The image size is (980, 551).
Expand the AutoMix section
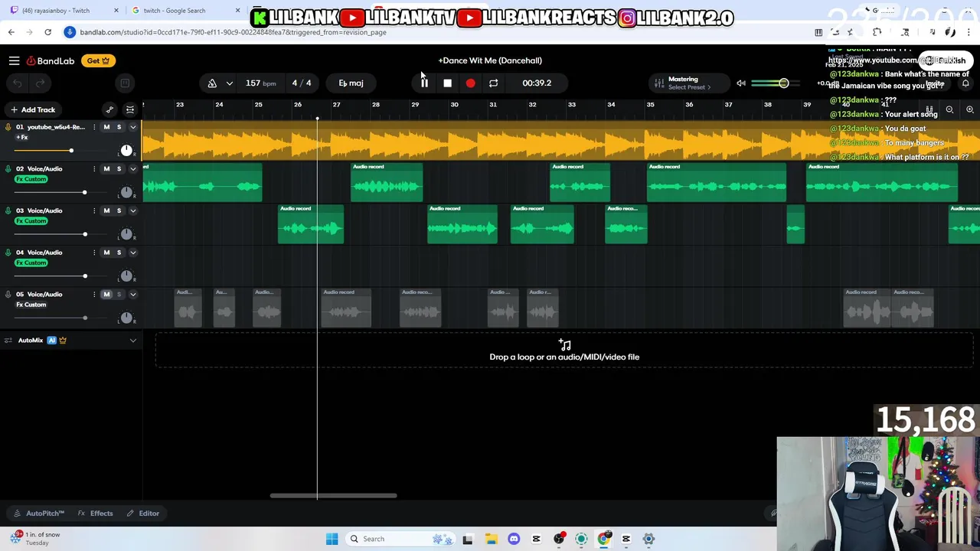(132, 341)
